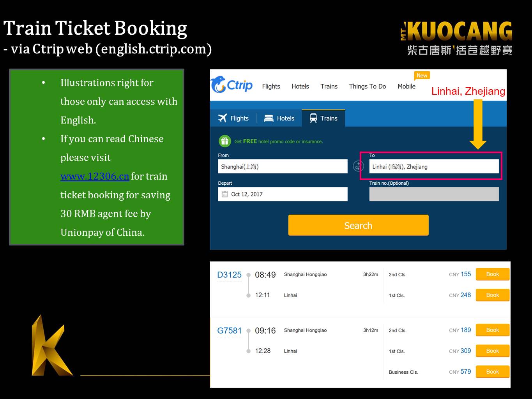Viewport: 532px width, 399px height.
Task: Open Trains in the top navigation
Action: coord(329,87)
